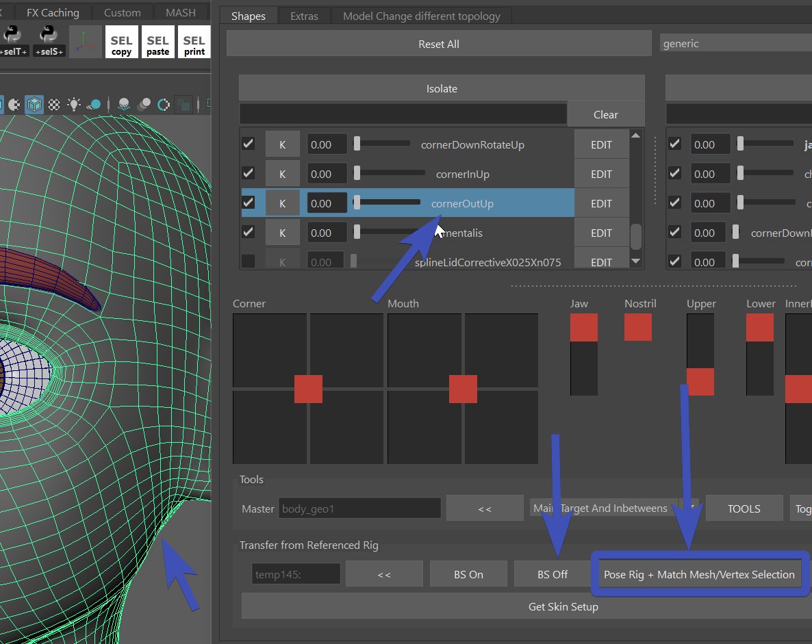Click the Corner pad red handle
Viewport: 812px width, 644px height.
(x=308, y=389)
